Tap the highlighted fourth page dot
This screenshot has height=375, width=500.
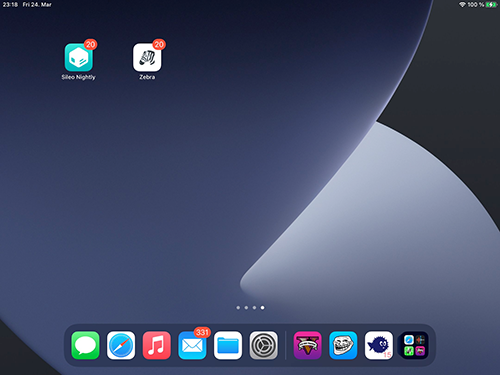[x=263, y=308]
